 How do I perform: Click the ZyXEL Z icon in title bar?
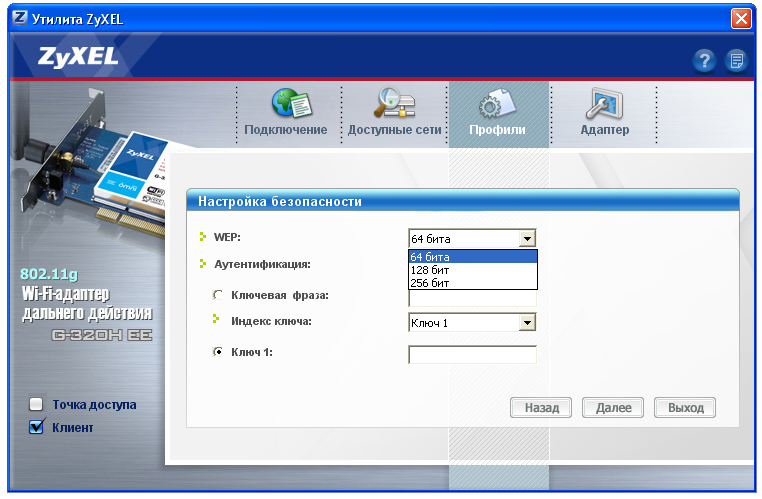pyautogui.click(x=20, y=18)
